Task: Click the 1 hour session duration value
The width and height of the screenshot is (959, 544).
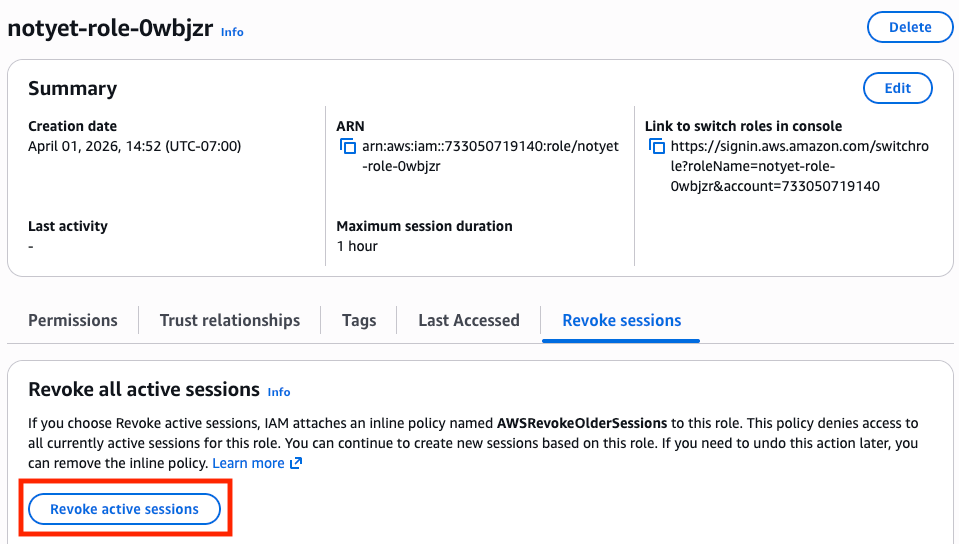Action: [357, 246]
